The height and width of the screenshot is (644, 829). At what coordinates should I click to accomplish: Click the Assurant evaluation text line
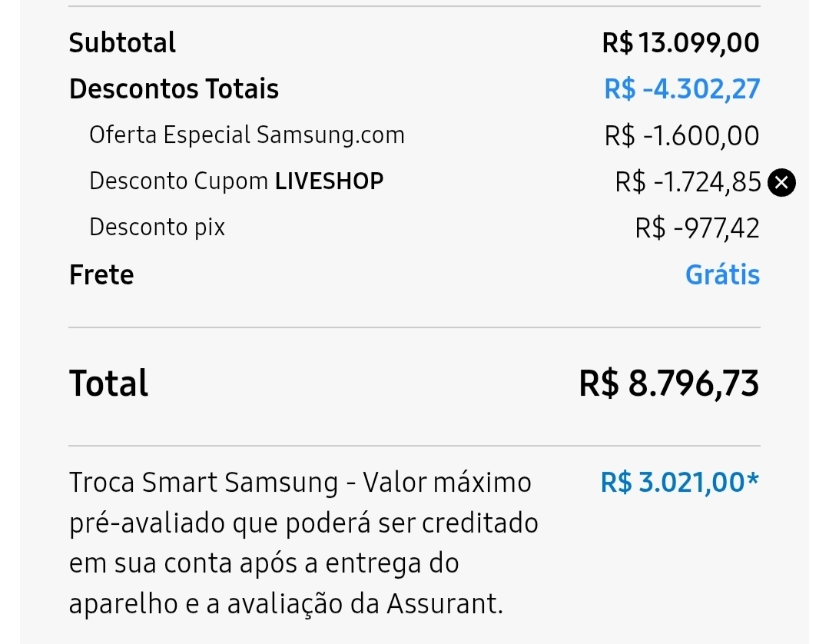(x=286, y=604)
